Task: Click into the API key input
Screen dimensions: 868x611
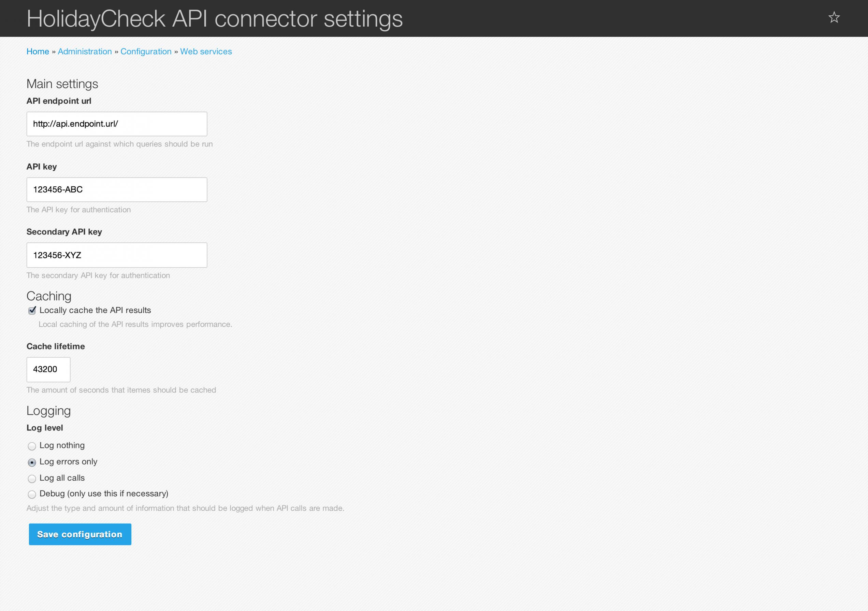Action: pyautogui.click(x=117, y=190)
